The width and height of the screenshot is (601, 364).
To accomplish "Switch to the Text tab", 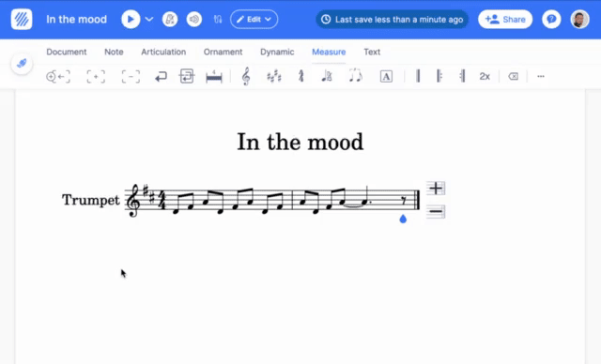I will tap(372, 52).
